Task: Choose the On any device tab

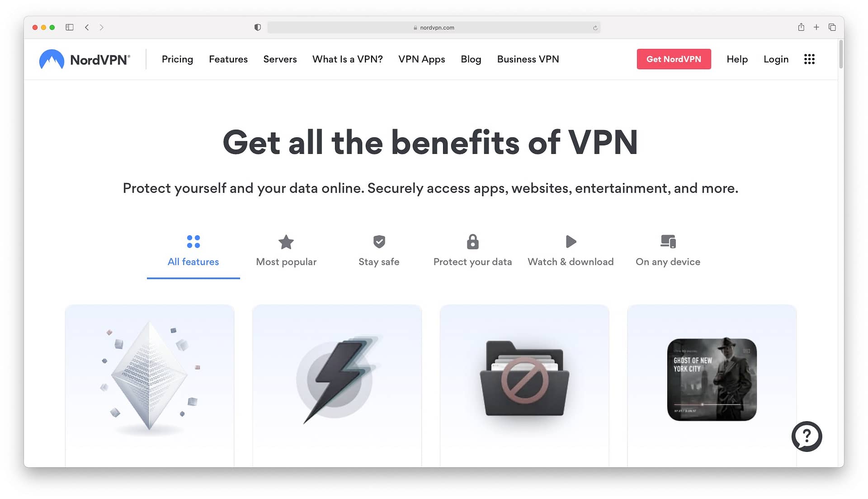Action: click(668, 251)
